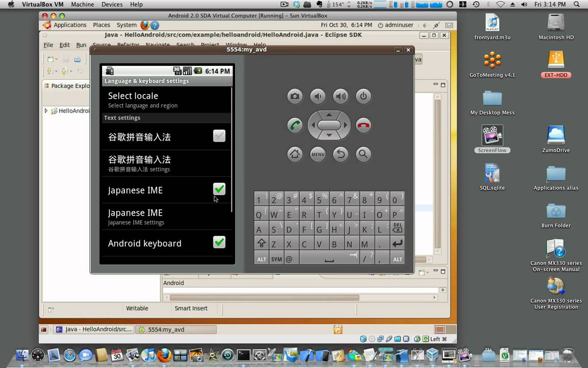Click the space bar on emulator keyboard

tap(329, 258)
